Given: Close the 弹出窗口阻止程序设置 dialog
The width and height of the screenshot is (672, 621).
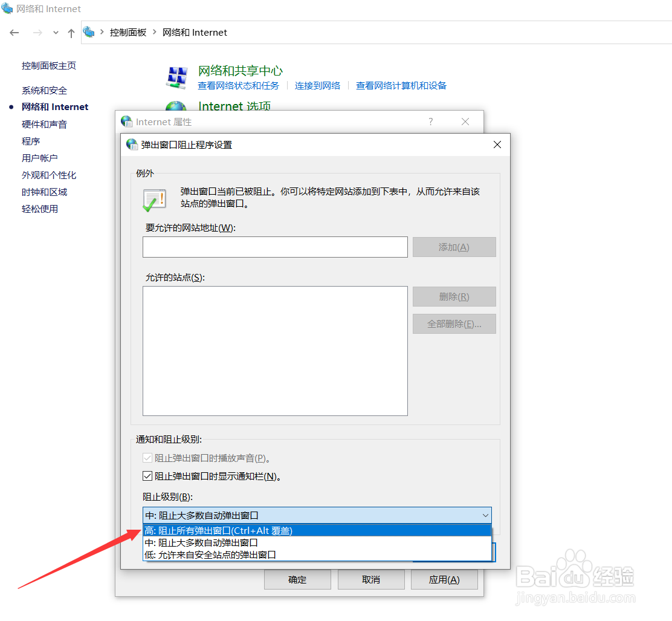Looking at the screenshot, I should click(497, 145).
